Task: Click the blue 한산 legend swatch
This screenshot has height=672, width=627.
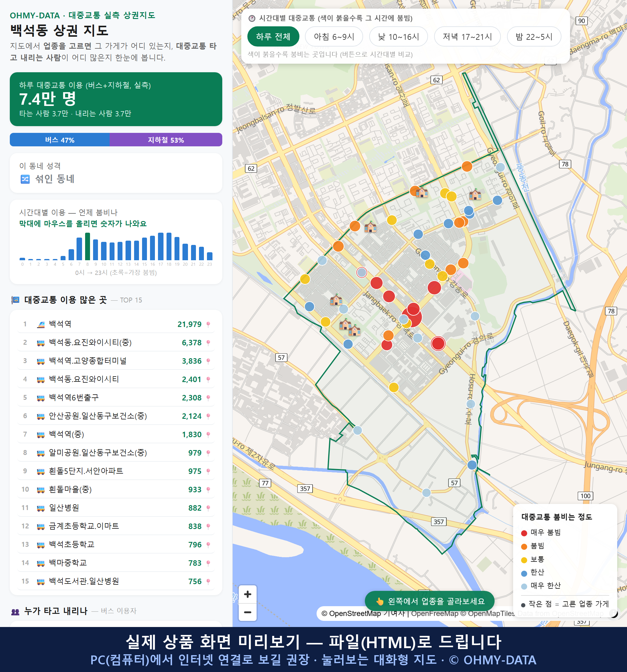Action: 524,573
